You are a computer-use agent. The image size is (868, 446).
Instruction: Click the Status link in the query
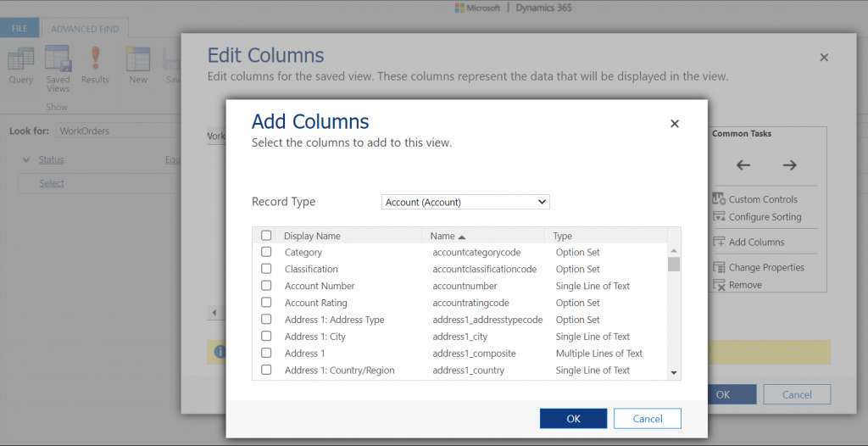pos(51,159)
